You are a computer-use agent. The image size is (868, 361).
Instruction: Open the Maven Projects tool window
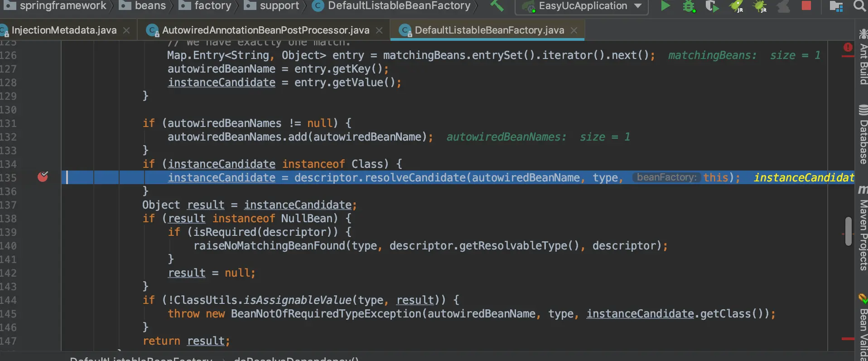click(x=863, y=228)
